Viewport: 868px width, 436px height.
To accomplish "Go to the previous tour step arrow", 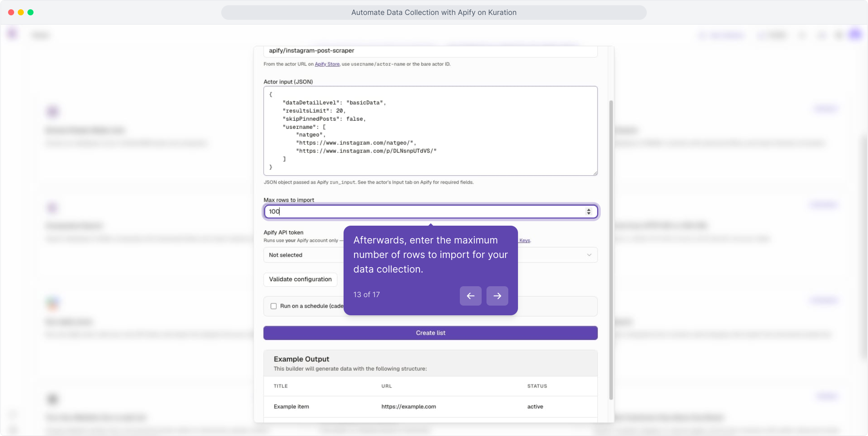I will (470, 296).
